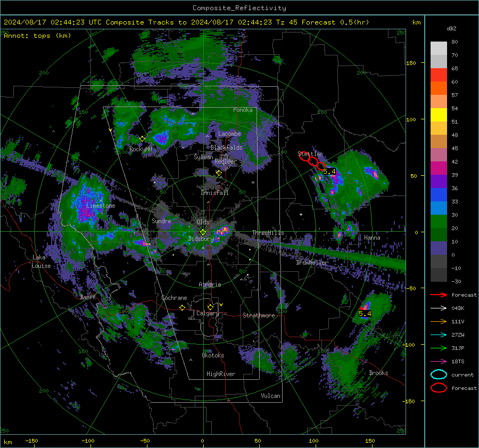Click the bright yellow swatch in the dBZ scale
Image resolution: width=479 pixels, height=448 pixels.
(439, 115)
